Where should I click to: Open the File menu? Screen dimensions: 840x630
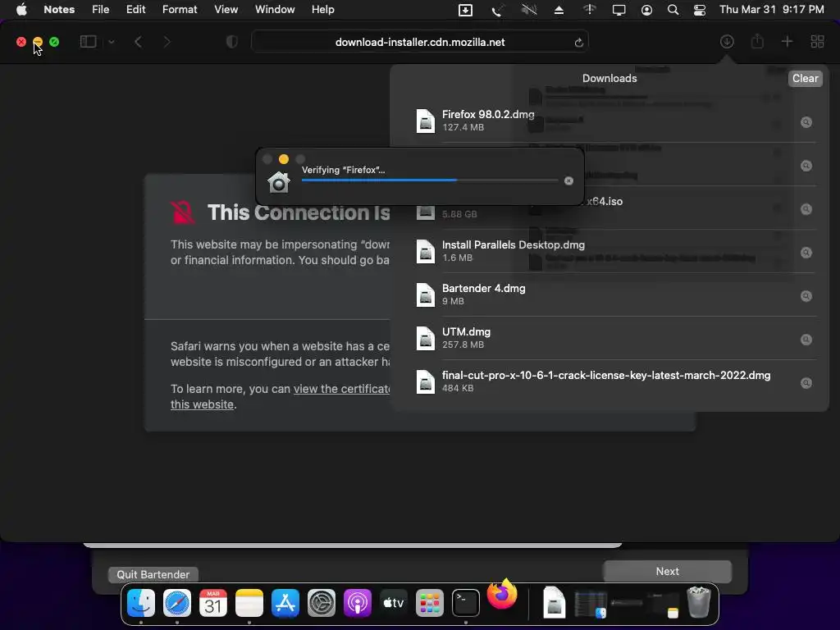coord(100,10)
